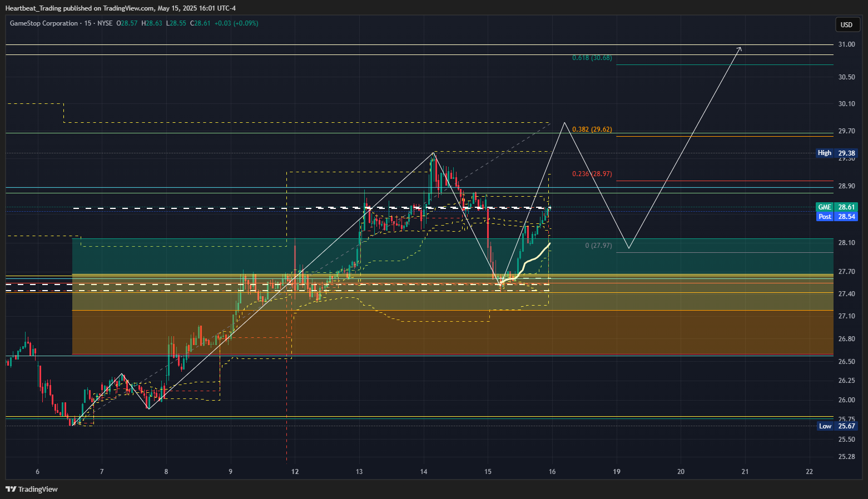Viewport: 868px width, 499px height.
Task: Click 25.28 on the price axis
Action: click(846, 457)
